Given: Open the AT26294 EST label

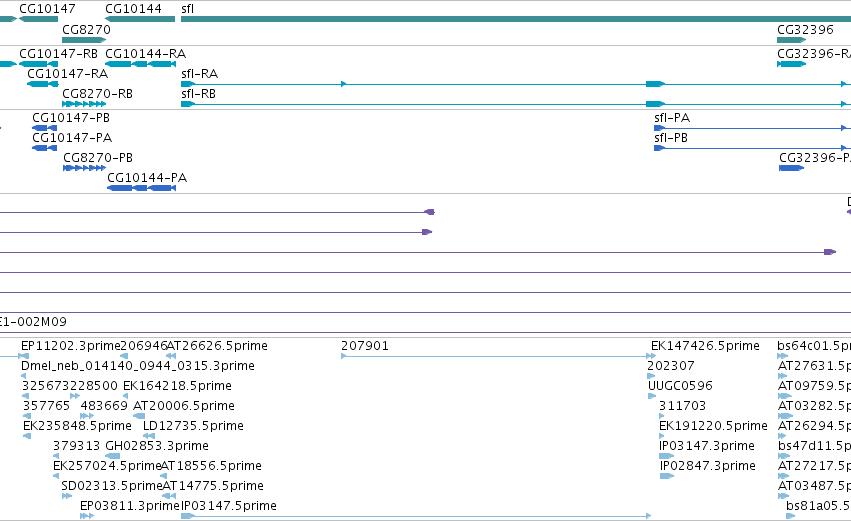Looking at the screenshot, I should [814, 426].
